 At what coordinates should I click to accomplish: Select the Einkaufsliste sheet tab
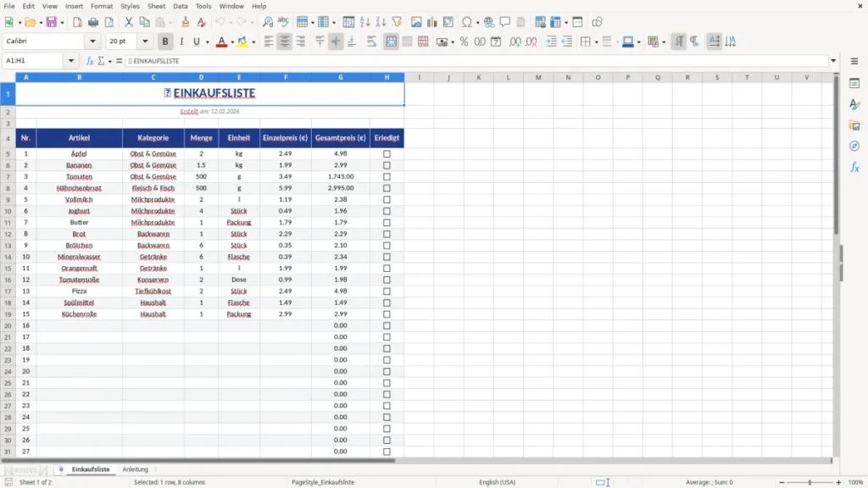[x=91, y=469]
